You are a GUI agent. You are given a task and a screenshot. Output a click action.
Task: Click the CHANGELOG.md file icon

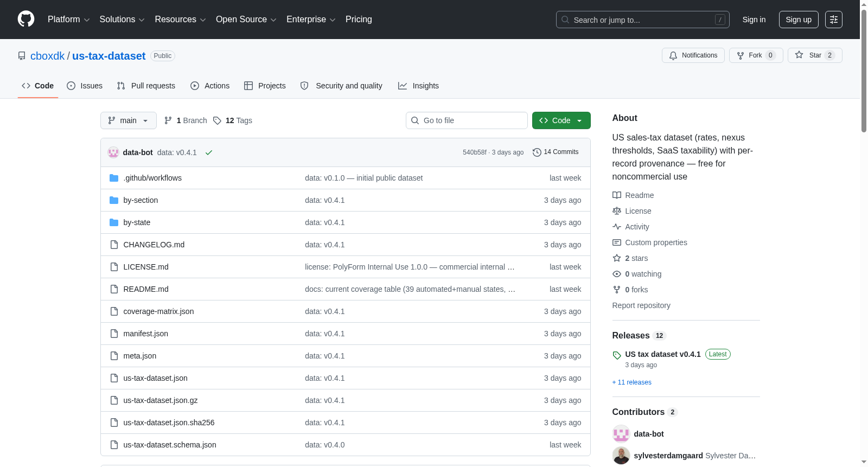coord(114,245)
